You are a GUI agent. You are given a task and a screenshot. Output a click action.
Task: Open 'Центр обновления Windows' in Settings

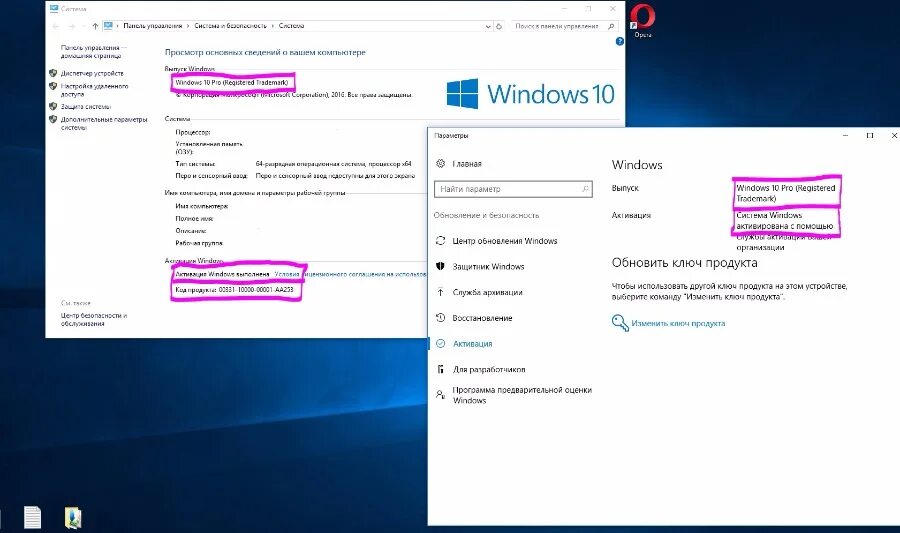click(x=505, y=241)
